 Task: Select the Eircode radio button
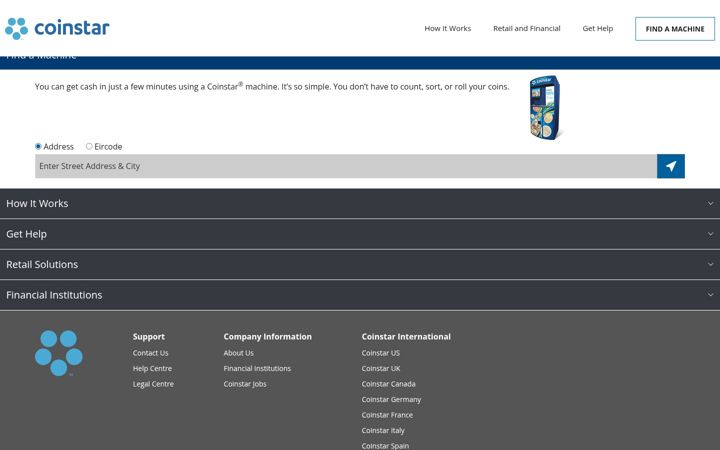(x=89, y=146)
